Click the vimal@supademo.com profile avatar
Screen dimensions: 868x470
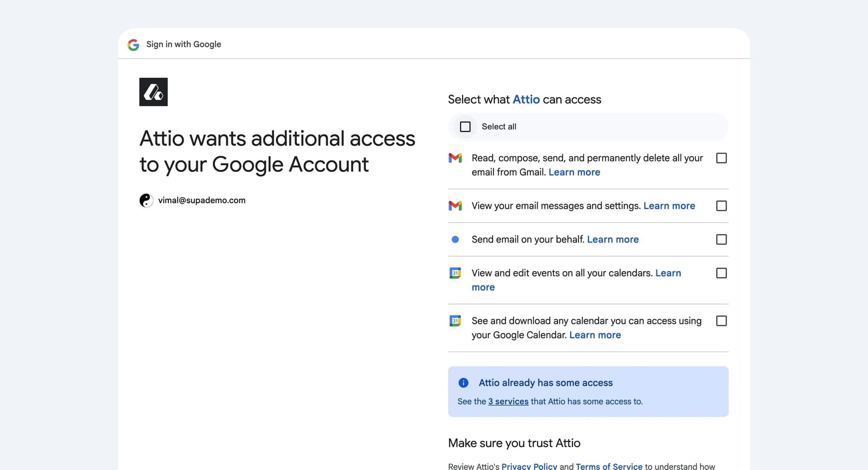coord(146,200)
